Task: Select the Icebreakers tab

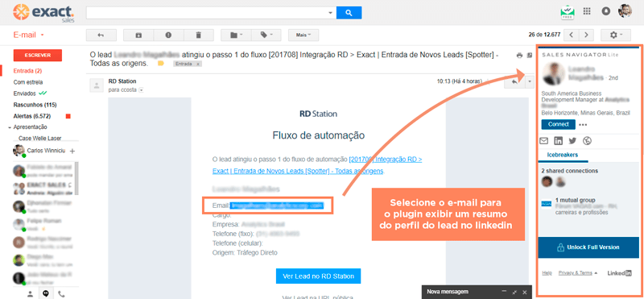Action: (563, 155)
